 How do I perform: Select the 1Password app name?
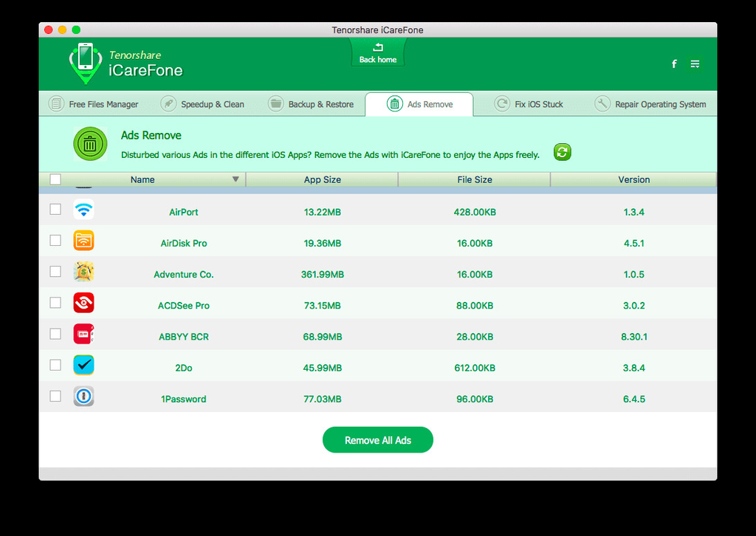184,399
